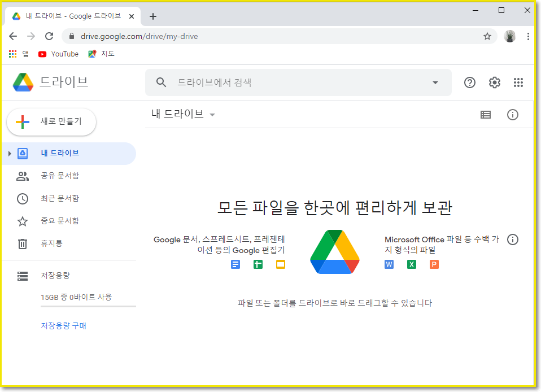
Task: View site security lock info
Action: pyautogui.click(x=72, y=36)
